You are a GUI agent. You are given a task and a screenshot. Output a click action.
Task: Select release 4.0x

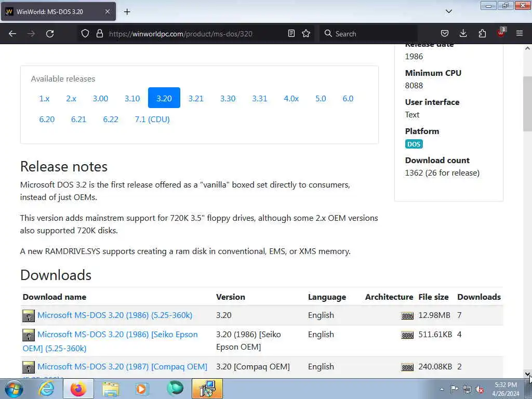(x=291, y=98)
